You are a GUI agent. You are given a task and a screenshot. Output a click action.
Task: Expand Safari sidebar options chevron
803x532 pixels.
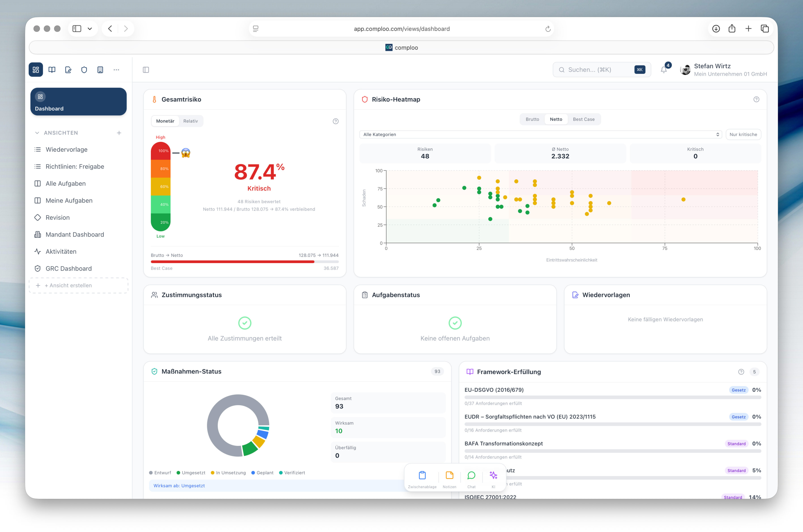pos(90,29)
